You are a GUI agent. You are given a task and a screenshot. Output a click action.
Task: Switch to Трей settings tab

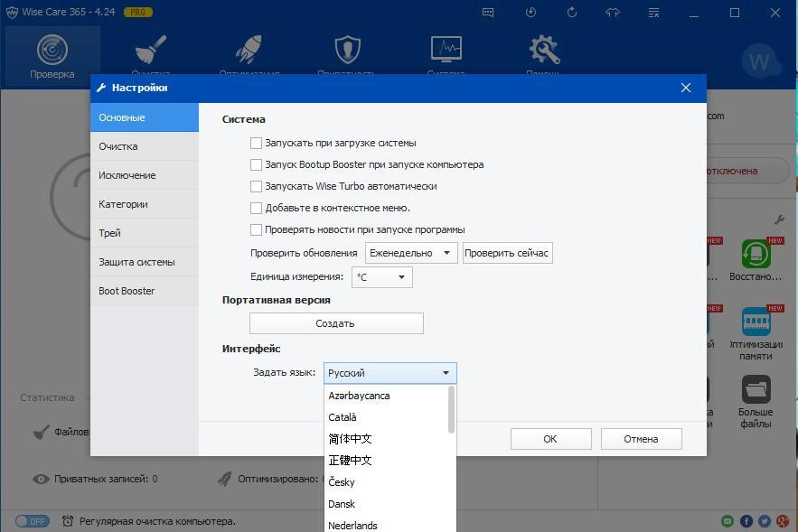pos(145,233)
